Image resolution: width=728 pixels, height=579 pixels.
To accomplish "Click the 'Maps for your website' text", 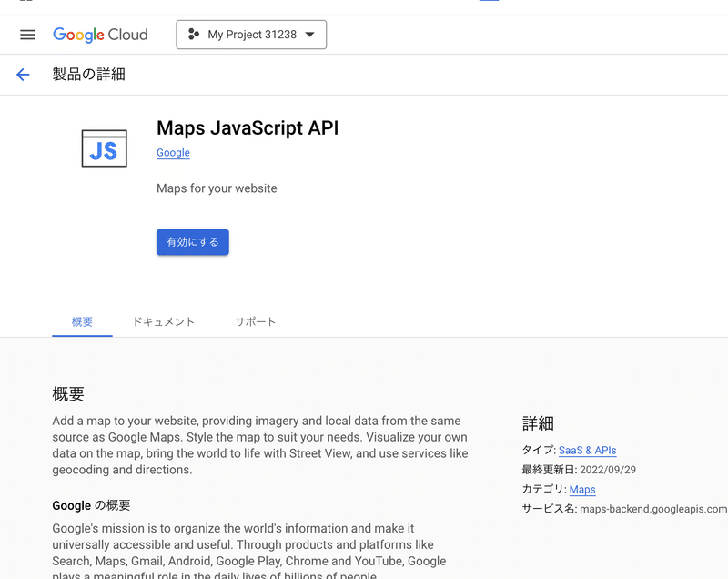I will pos(217,188).
